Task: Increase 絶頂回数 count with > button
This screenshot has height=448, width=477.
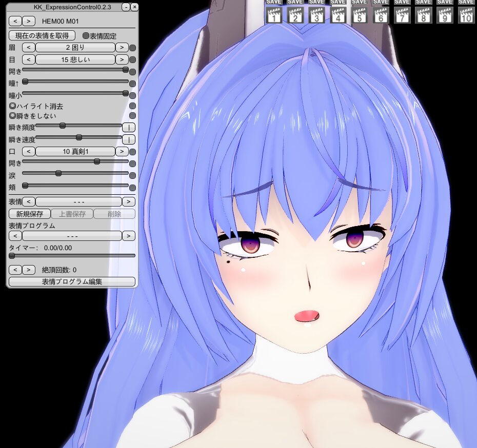Action: click(29, 270)
